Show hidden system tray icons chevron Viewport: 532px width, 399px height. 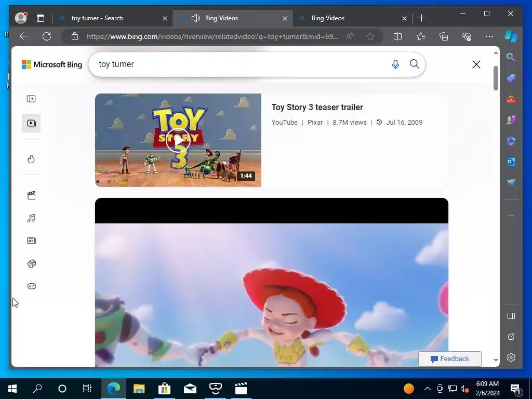[427, 389]
